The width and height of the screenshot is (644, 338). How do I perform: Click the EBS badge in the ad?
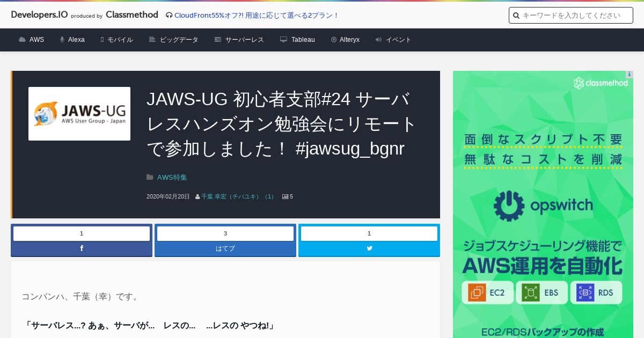(541, 293)
